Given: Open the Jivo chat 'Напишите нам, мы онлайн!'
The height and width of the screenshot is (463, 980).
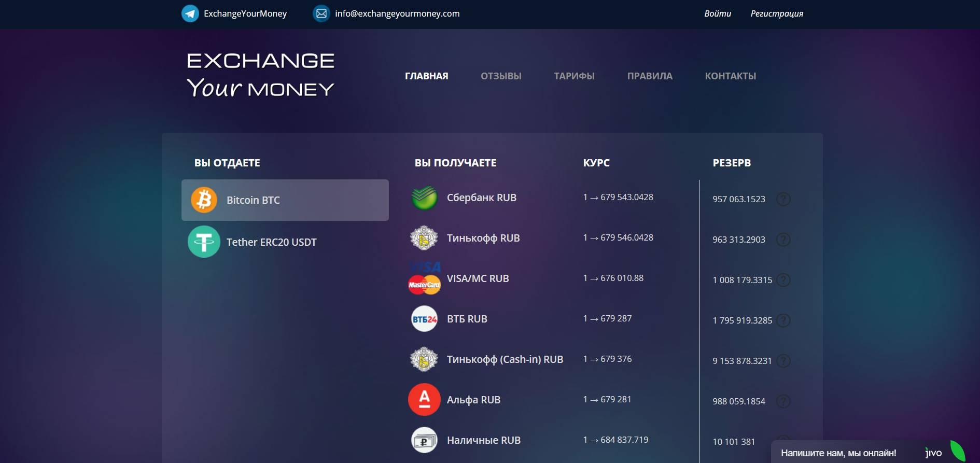Looking at the screenshot, I should (838, 453).
